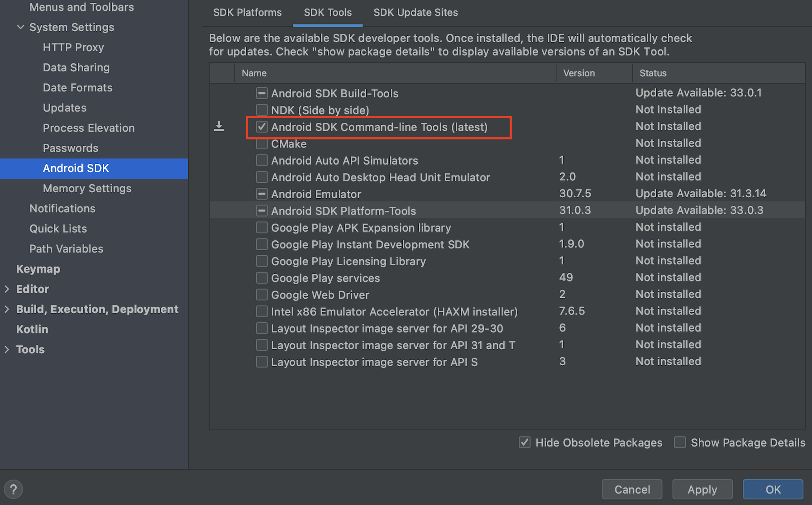The image size is (812, 505).
Task: Check the CMake checkbox
Action: point(262,144)
